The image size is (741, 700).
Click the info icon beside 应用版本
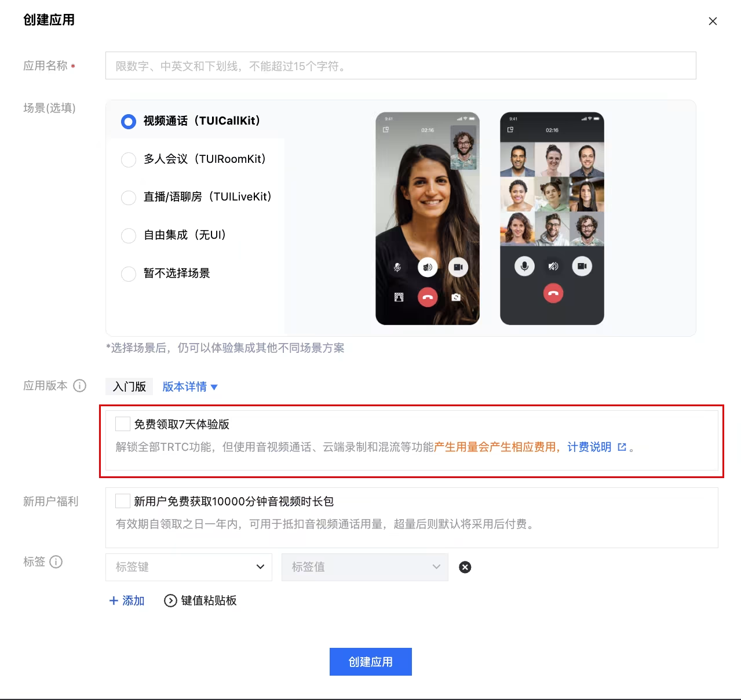pyautogui.click(x=80, y=386)
